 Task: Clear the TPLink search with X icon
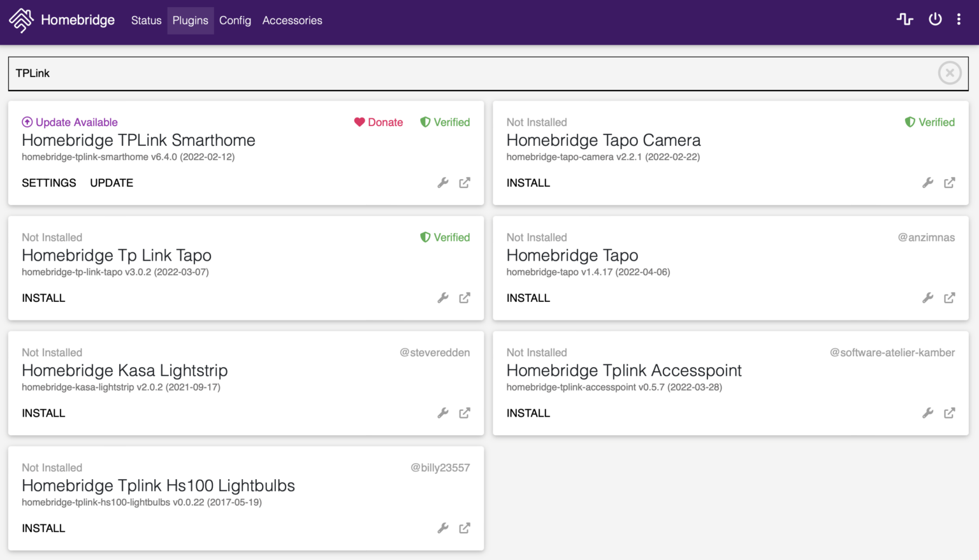pos(950,73)
